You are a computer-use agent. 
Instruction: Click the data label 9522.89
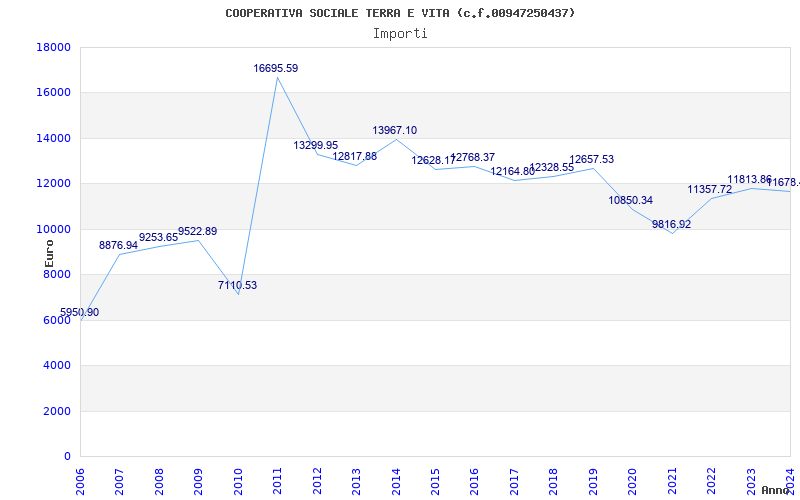[x=197, y=231]
